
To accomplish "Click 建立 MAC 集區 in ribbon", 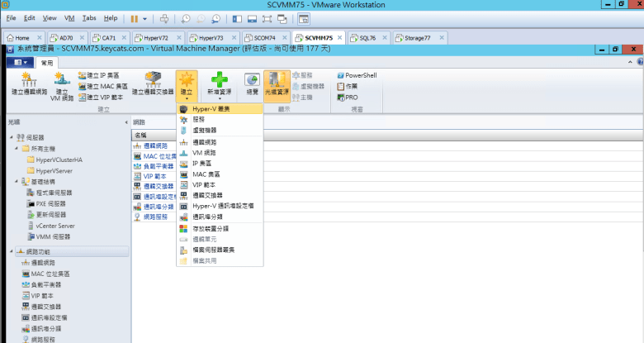I will tap(102, 86).
